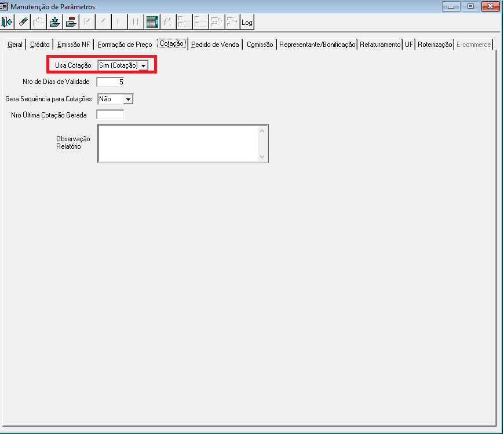
Task: Open the Representante/Bonificação tab
Action: pyautogui.click(x=317, y=45)
